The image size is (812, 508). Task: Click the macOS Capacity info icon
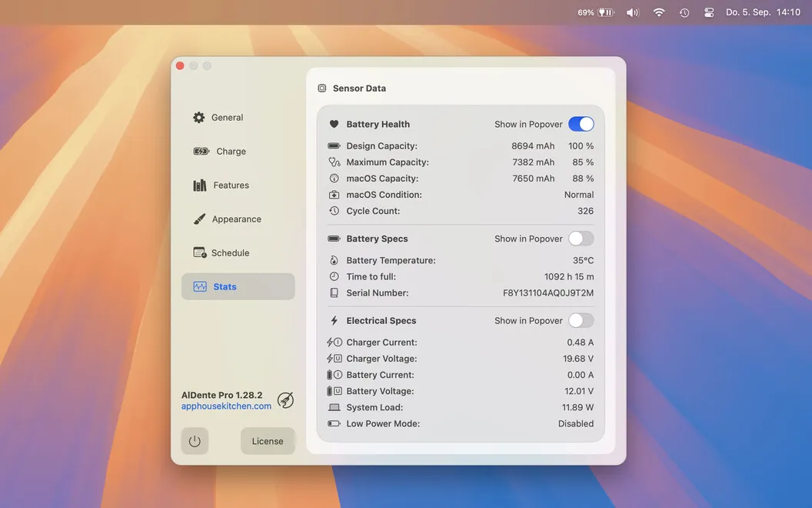pos(334,179)
